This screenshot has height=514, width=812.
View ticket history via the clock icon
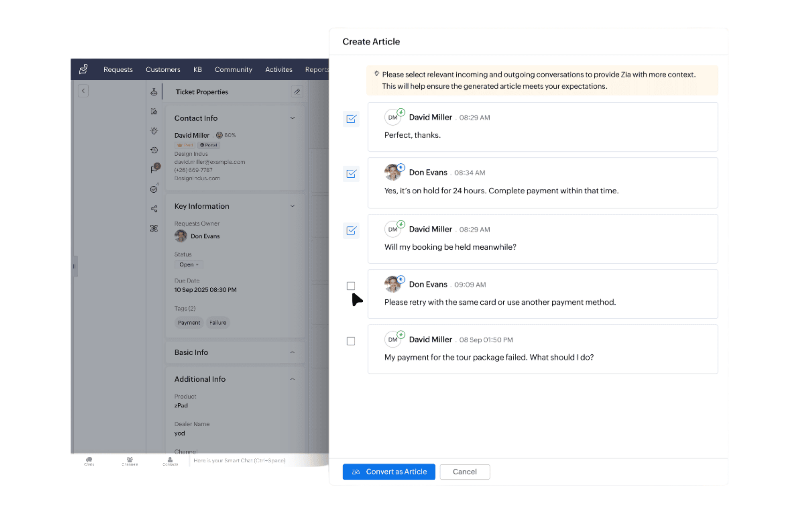coord(154,150)
